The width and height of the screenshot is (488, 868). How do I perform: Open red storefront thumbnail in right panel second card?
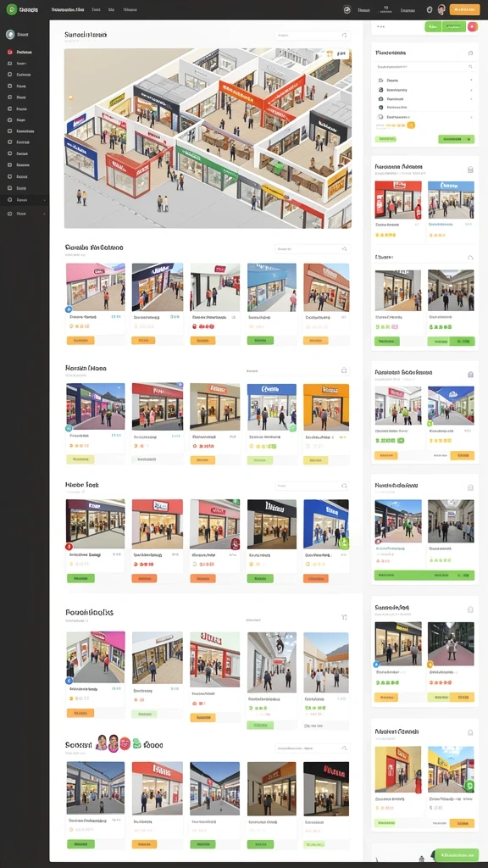tap(398, 200)
